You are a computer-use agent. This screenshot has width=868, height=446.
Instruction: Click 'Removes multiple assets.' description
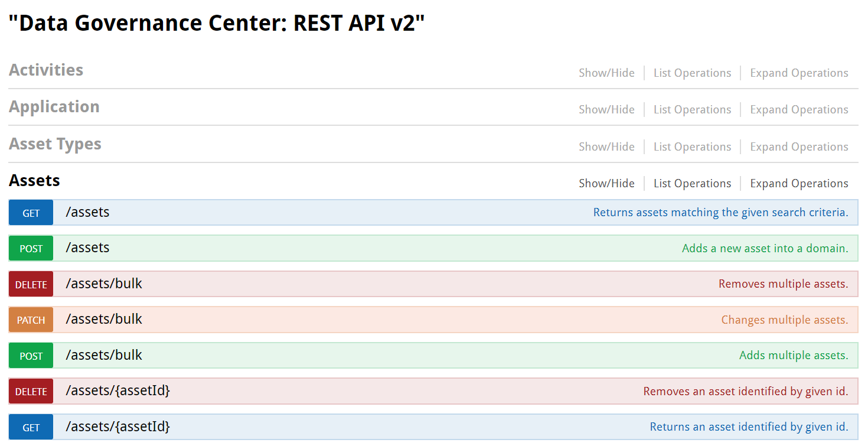tap(784, 284)
